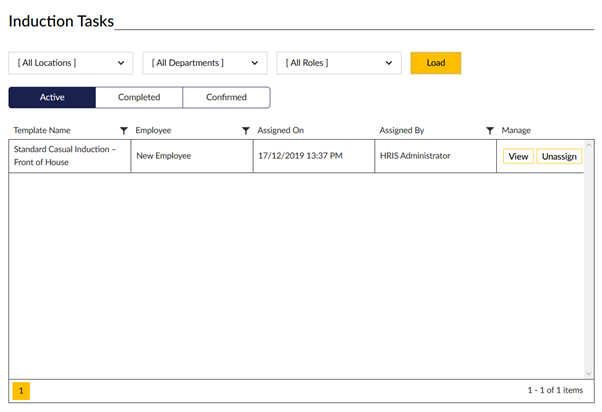
Task: Open the All Locations dropdown
Action: point(71,63)
